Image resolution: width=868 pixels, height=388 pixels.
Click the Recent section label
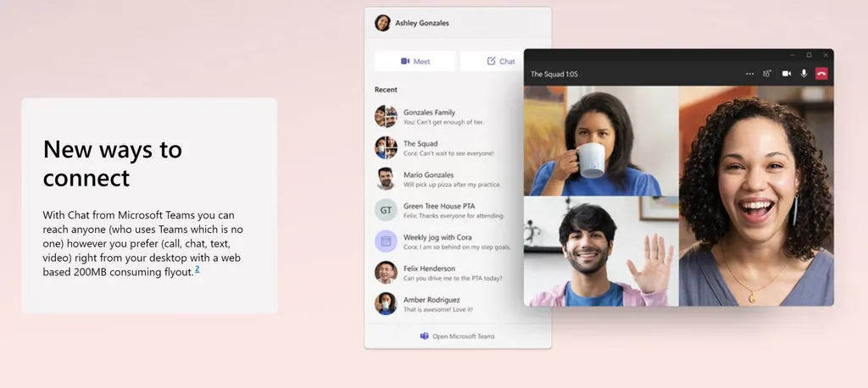pyautogui.click(x=386, y=90)
